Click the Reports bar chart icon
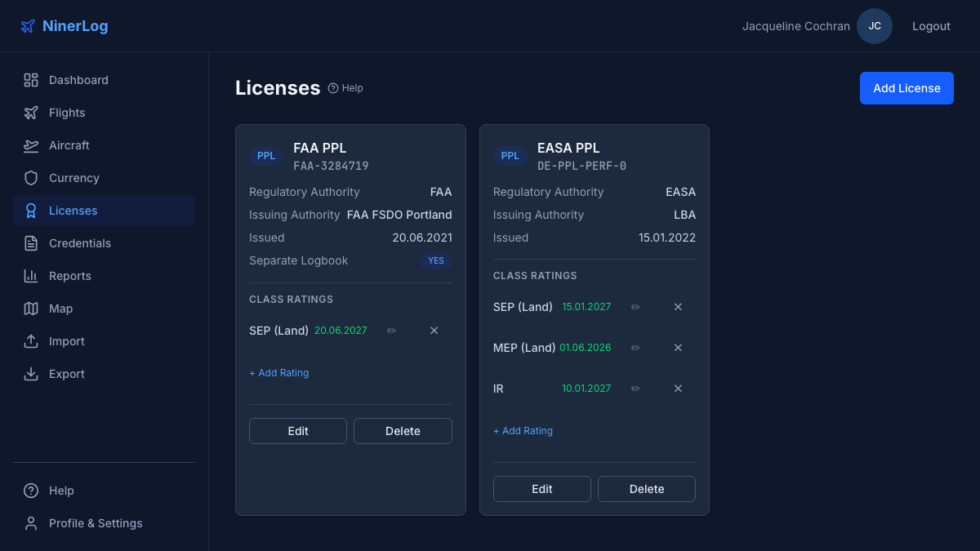The height and width of the screenshot is (551, 980). tap(31, 276)
